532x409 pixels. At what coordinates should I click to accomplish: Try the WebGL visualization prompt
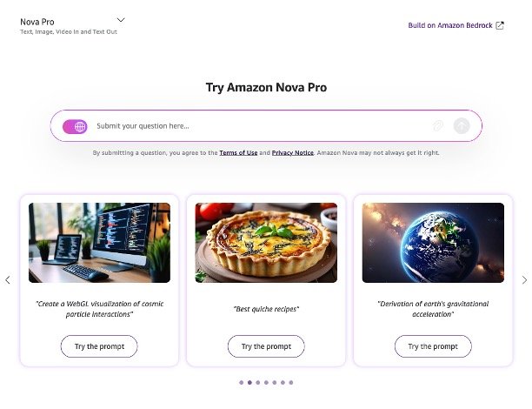[99, 346]
